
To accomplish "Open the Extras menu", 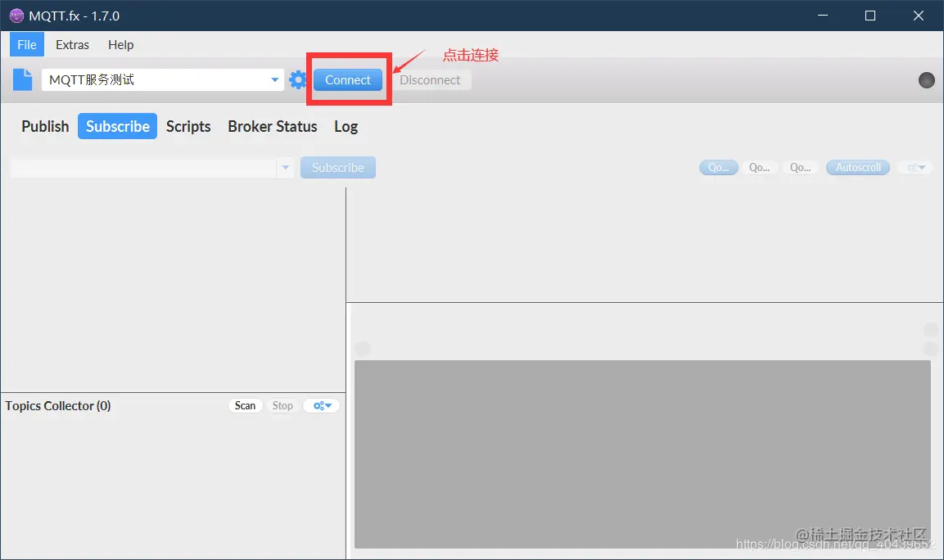I will (x=72, y=44).
